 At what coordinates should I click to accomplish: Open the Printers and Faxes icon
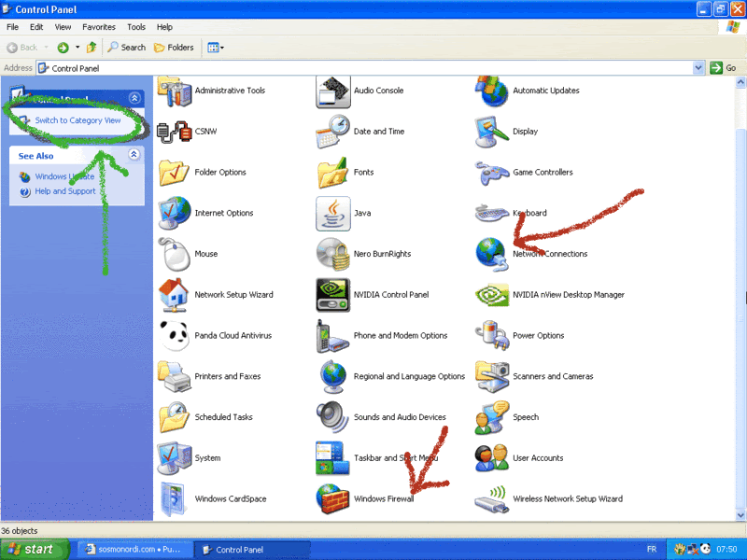pos(175,376)
